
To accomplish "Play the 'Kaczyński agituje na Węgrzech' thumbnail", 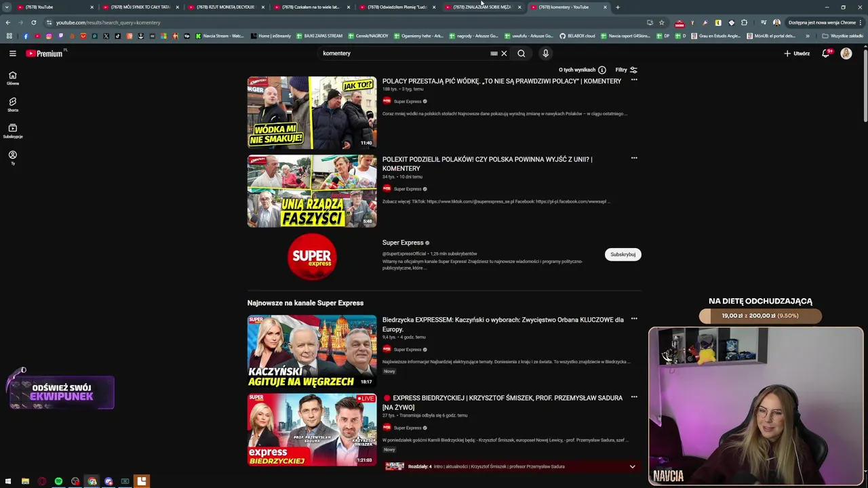I will tap(312, 351).
